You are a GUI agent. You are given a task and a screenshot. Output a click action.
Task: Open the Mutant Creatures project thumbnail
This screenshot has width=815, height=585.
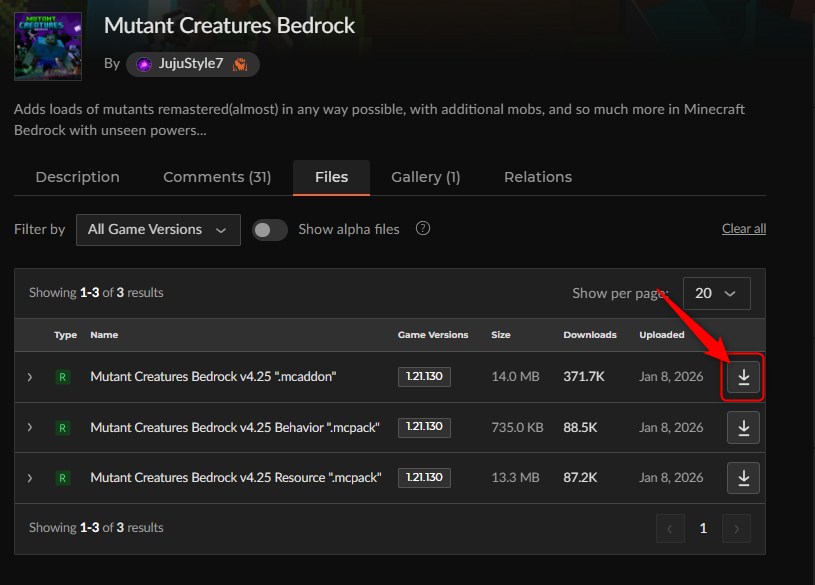click(x=48, y=46)
